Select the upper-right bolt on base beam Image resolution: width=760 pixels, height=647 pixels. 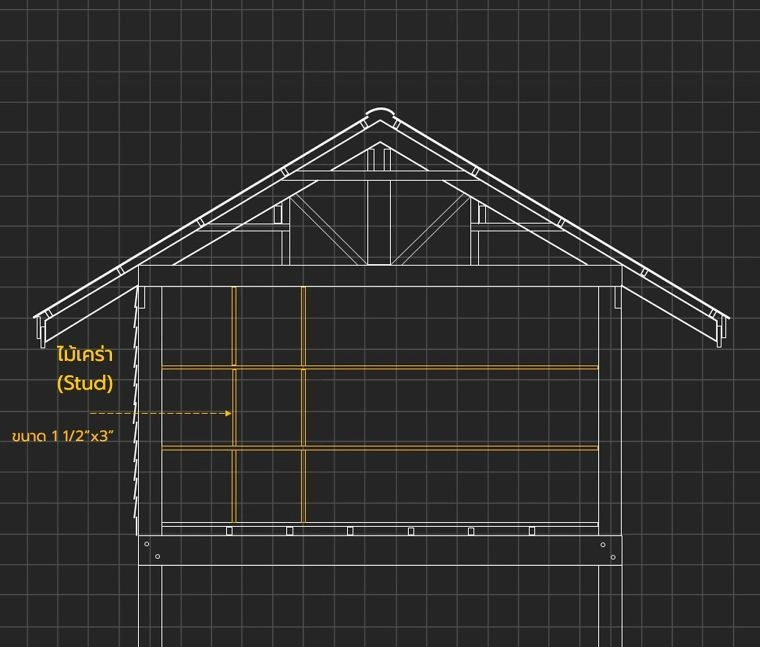coord(603,544)
